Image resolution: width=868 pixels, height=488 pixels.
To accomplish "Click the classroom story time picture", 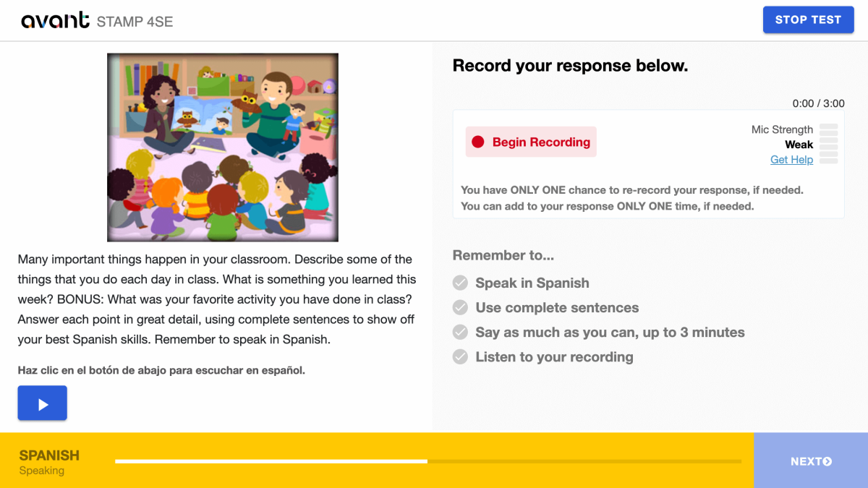I will tap(223, 147).
